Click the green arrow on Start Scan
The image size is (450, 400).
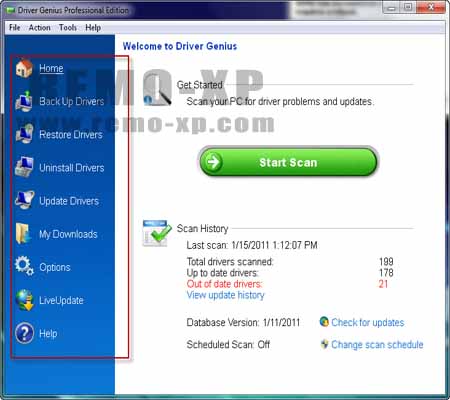(213, 162)
